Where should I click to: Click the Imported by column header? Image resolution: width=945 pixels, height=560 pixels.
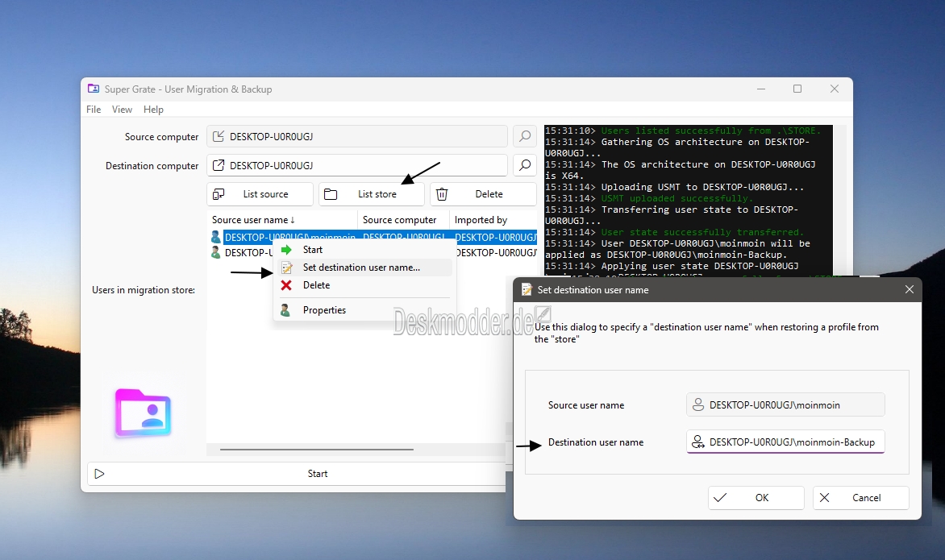click(493, 220)
